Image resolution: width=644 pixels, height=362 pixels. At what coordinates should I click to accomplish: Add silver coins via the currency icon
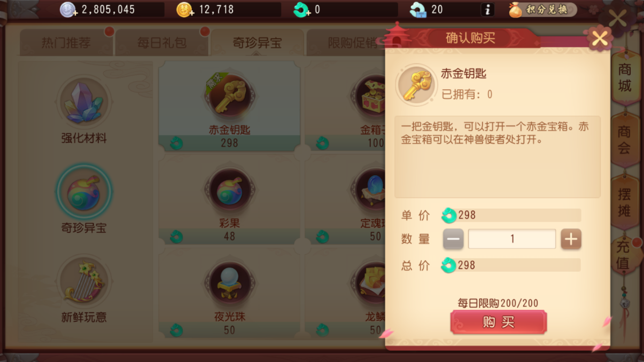tap(68, 10)
